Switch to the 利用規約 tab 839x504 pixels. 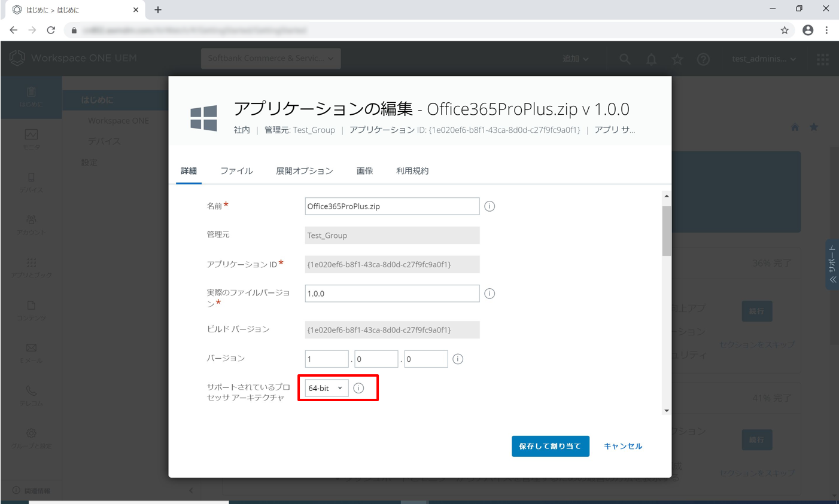[x=412, y=171]
